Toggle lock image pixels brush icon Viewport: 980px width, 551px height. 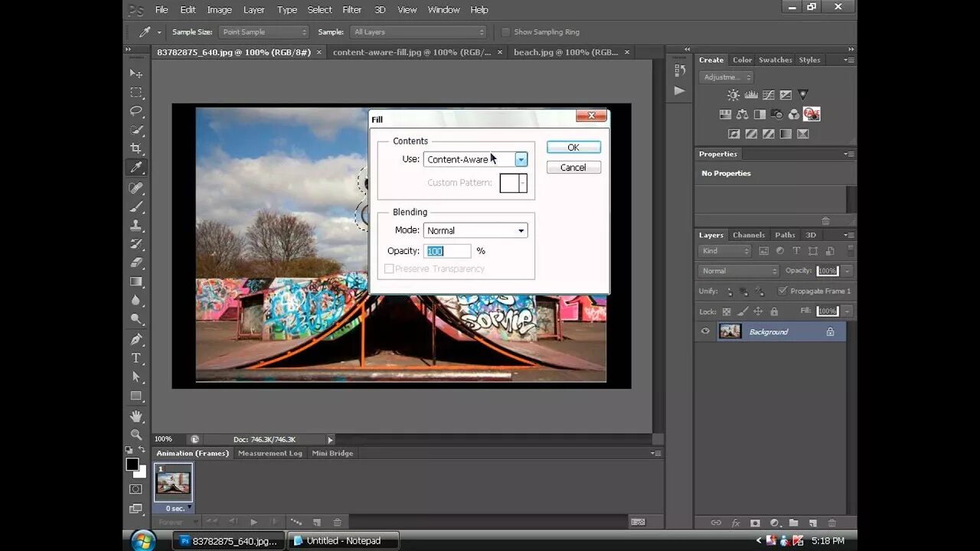pos(743,311)
